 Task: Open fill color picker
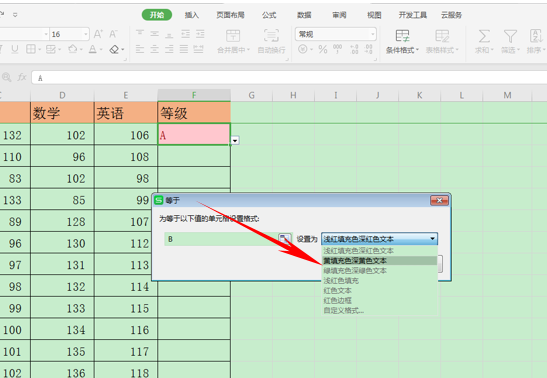pos(73,49)
